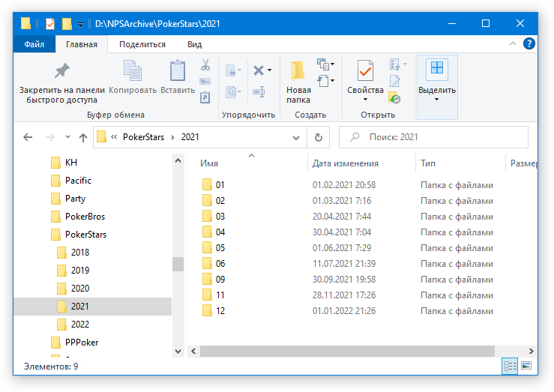Click the navigation pane scroll down arrow

click(x=178, y=351)
